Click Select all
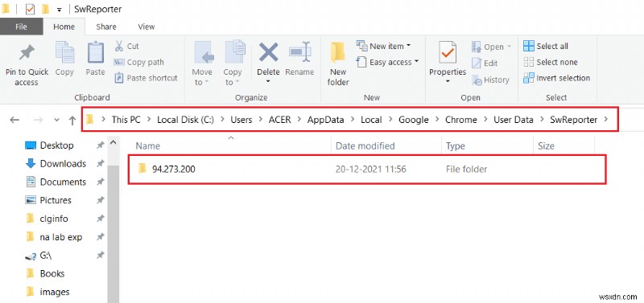This screenshot has width=644, height=303. coord(546,46)
